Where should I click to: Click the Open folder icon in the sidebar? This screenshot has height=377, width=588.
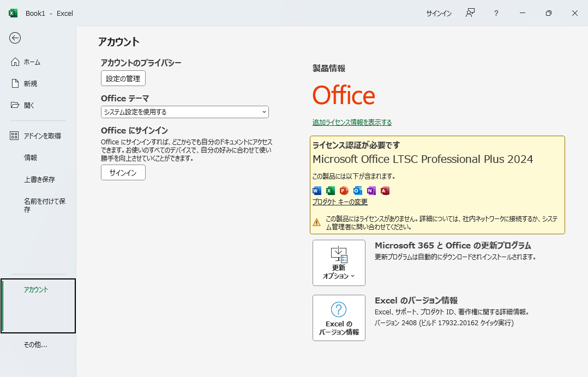(x=15, y=105)
